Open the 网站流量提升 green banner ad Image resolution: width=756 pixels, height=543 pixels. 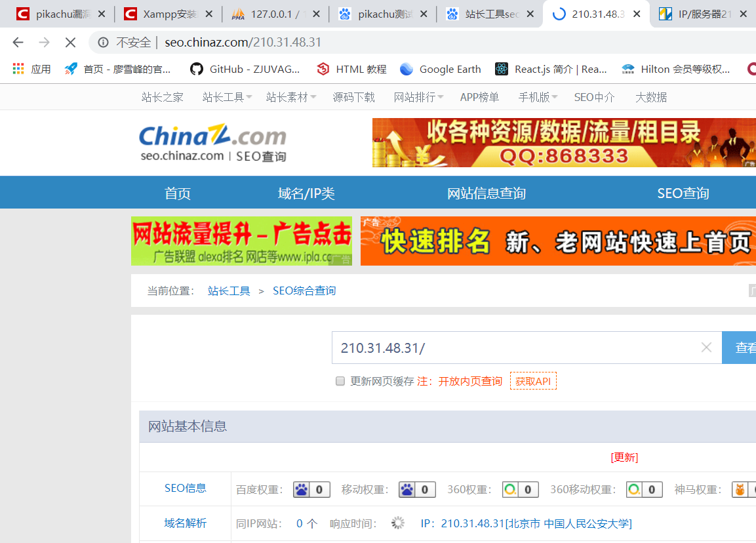241,241
